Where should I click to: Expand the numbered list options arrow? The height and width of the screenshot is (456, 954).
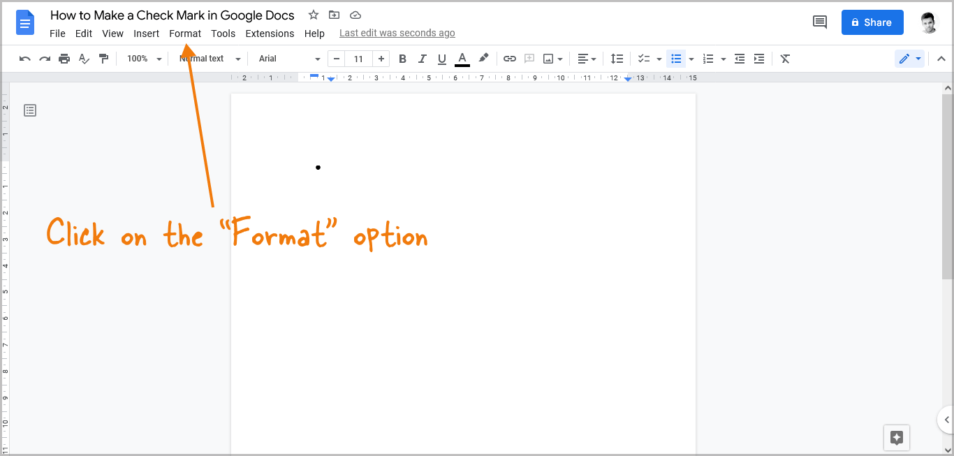[723, 59]
